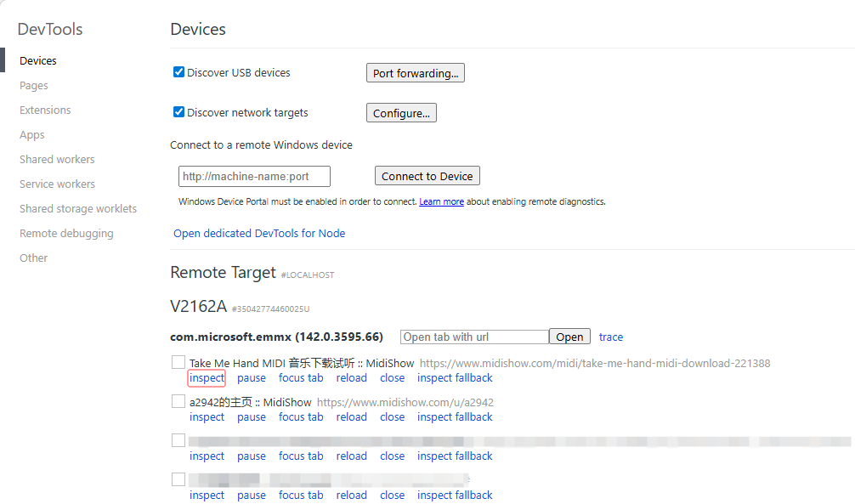Open Remote debugging in the sidebar
This screenshot has width=855, height=504.
(66, 234)
